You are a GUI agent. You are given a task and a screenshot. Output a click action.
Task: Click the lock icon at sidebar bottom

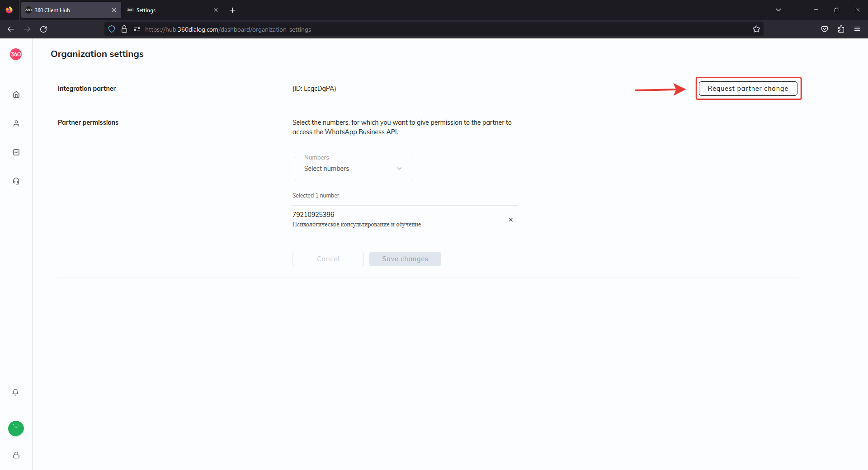pyautogui.click(x=16, y=455)
